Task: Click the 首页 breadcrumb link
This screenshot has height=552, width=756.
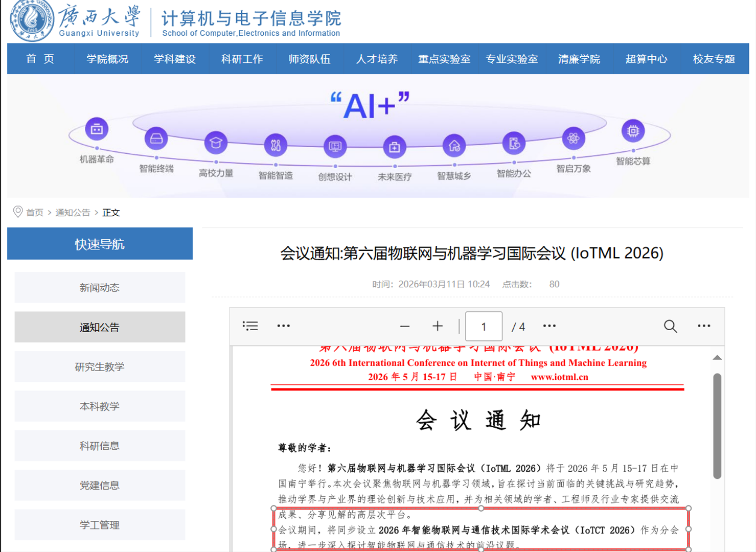Action: (35, 213)
